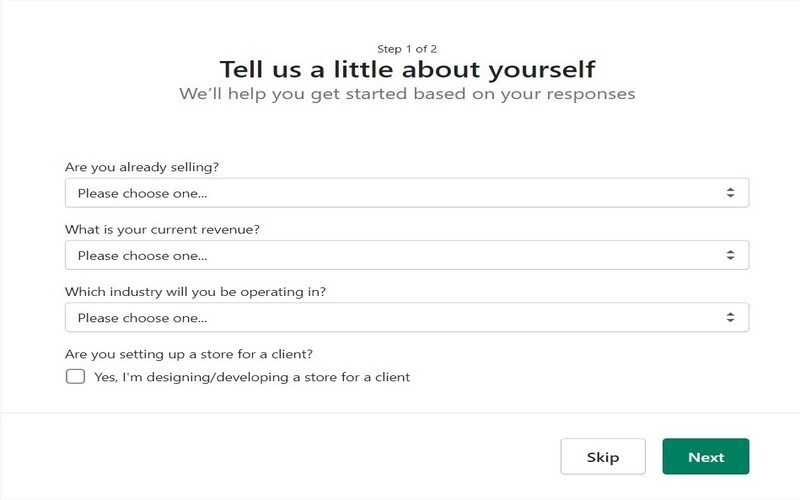Screen dimensions: 800x500
Task: Click the Skip button
Action: [603, 457]
